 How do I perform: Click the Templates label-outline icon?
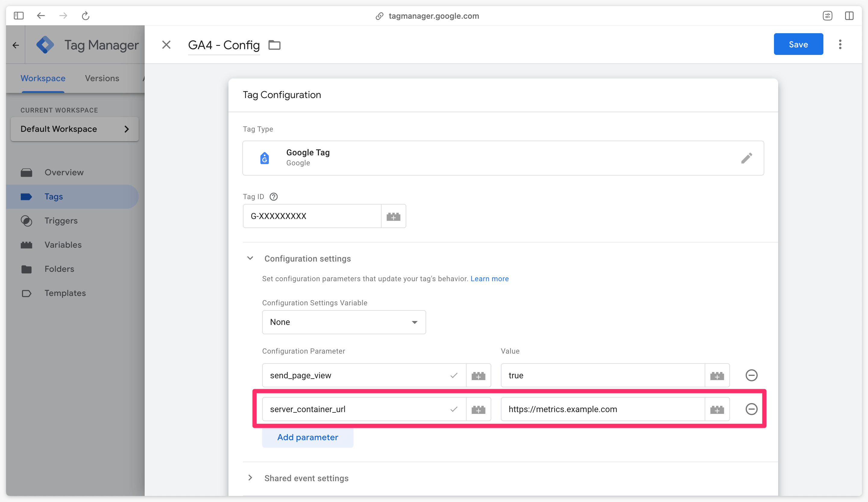click(x=27, y=294)
